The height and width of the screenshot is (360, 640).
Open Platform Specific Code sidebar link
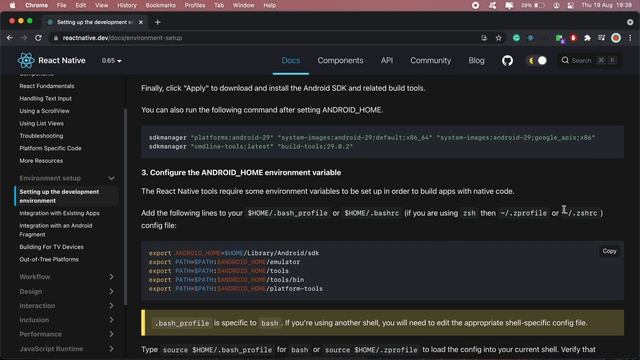pos(51,148)
